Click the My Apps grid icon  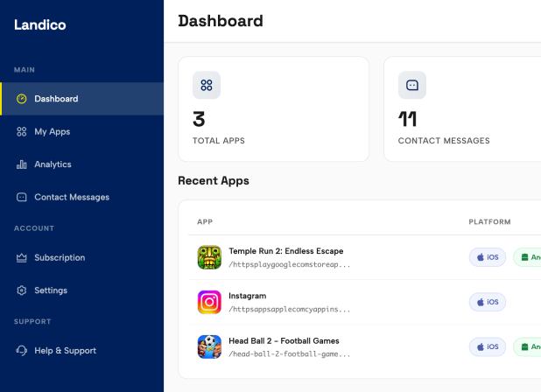[21, 132]
